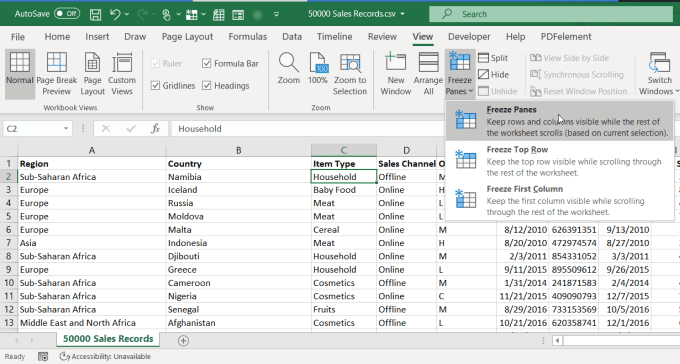The image size is (680, 364).
Task: Add a new sheet with plus button
Action: (x=183, y=341)
